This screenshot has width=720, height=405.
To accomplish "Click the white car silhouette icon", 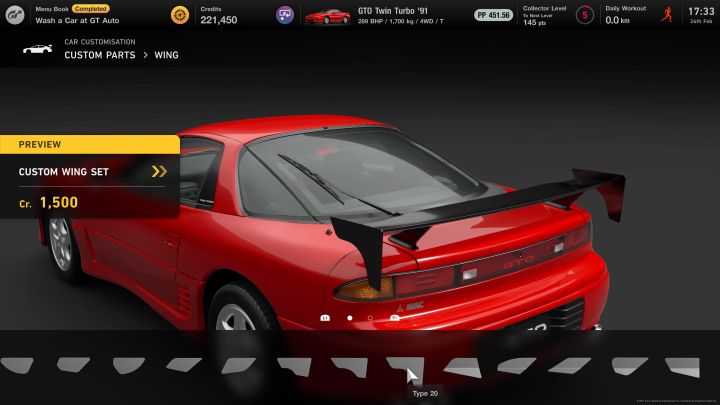I will click(37, 49).
